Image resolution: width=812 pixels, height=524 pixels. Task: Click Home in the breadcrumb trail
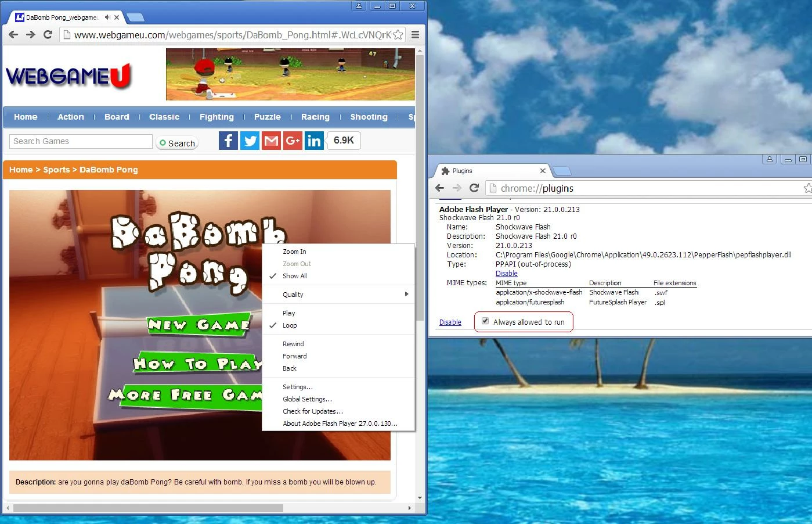point(21,170)
